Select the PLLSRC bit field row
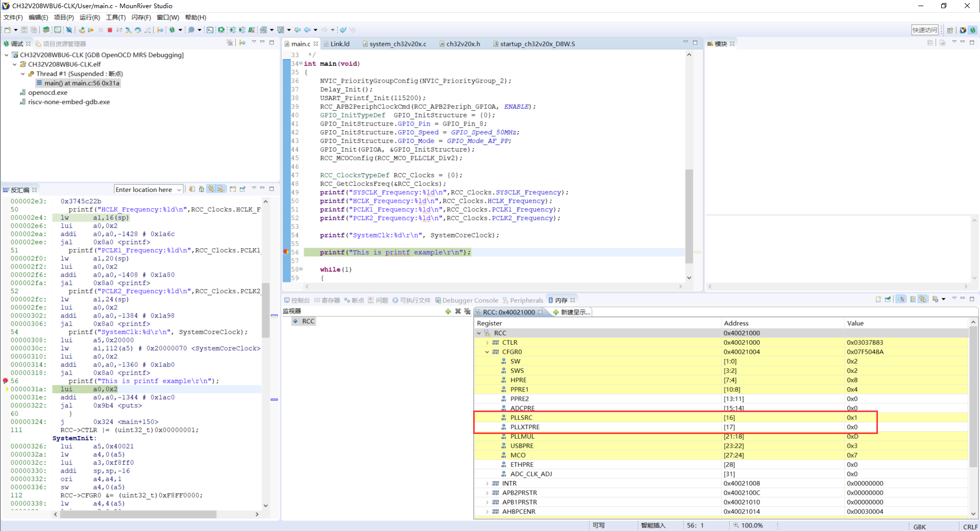This screenshot has width=980, height=531. click(x=721, y=418)
